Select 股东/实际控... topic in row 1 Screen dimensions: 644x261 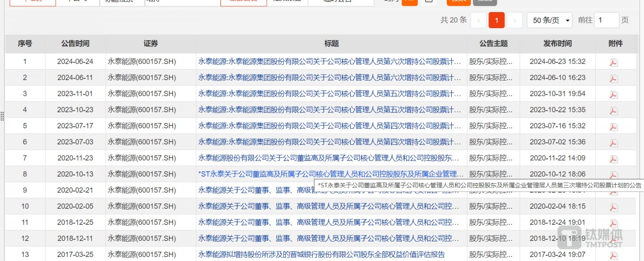point(491,62)
